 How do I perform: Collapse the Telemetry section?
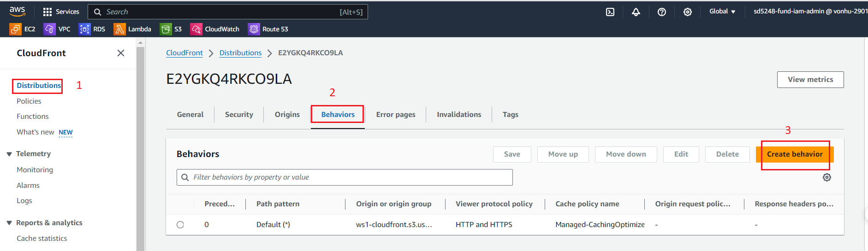coord(9,154)
